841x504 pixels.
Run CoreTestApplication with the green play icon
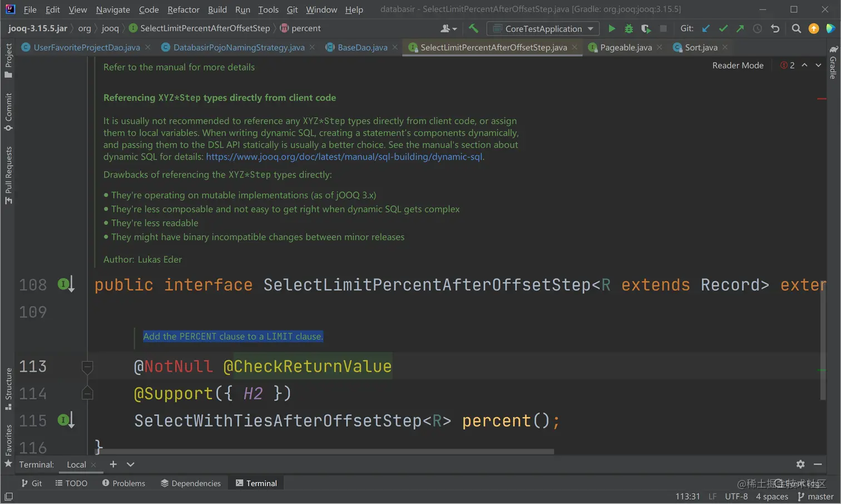pos(612,28)
